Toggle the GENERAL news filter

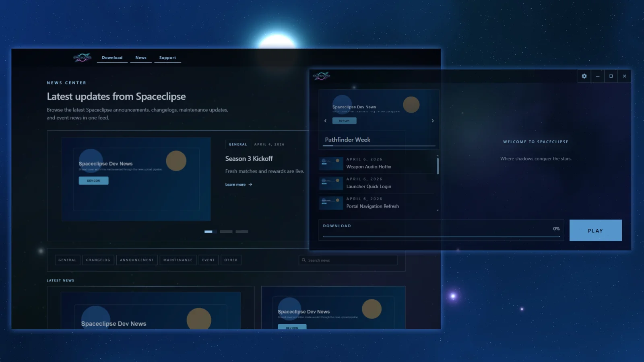click(x=67, y=260)
